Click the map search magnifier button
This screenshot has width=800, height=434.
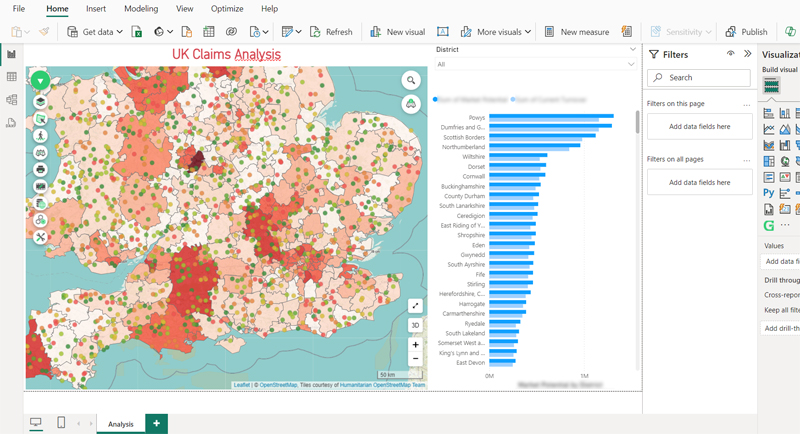click(x=411, y=80)
